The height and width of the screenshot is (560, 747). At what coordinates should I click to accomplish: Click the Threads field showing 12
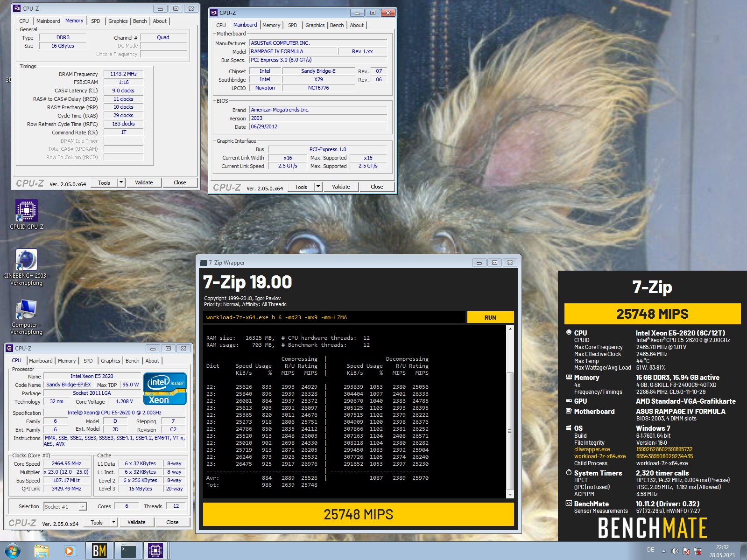[176, 506]
